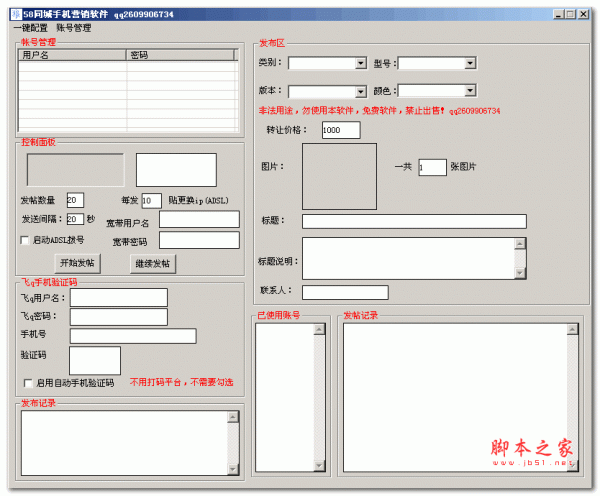Click the 转让价格 field showing 1000
This screenshot has height=496, width=600.
[341, 130]
